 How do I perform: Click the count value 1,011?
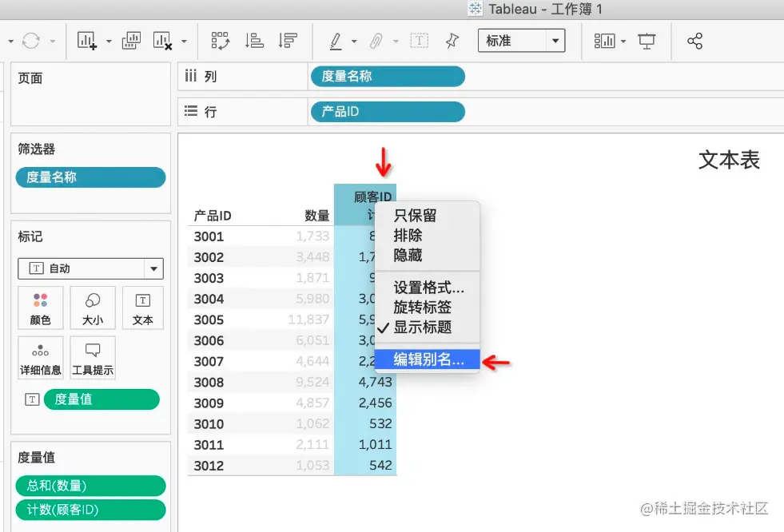tap(375, 445)
